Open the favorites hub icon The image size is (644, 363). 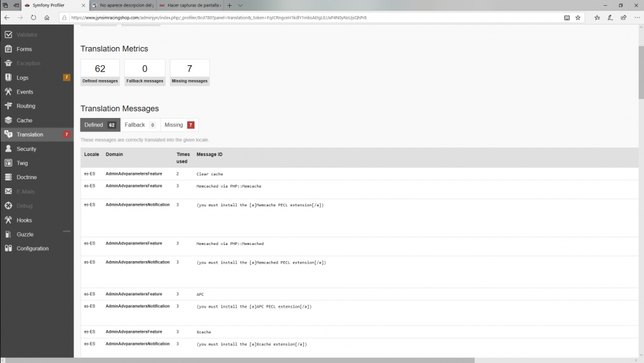point(597,17)
